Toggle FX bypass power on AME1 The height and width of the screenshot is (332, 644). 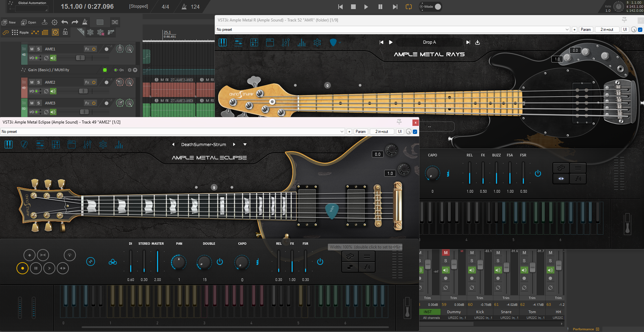pyautogui.click(x=94, y=49)
